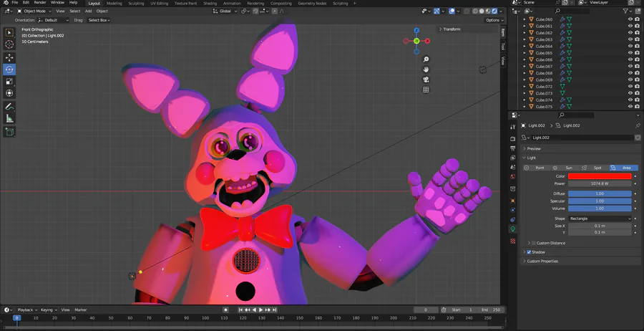Expand the Cube.066 tree row

tap(524, 59)
